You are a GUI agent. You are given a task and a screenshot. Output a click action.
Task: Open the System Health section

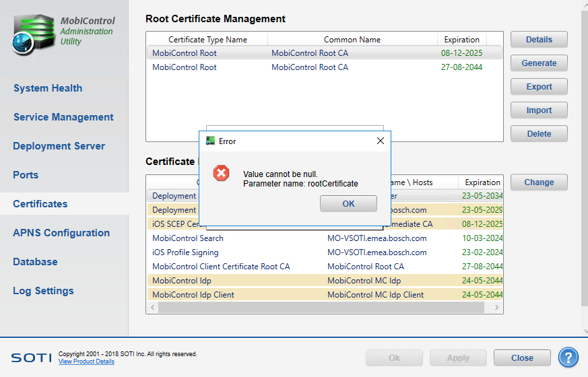[x=48, y=88]
